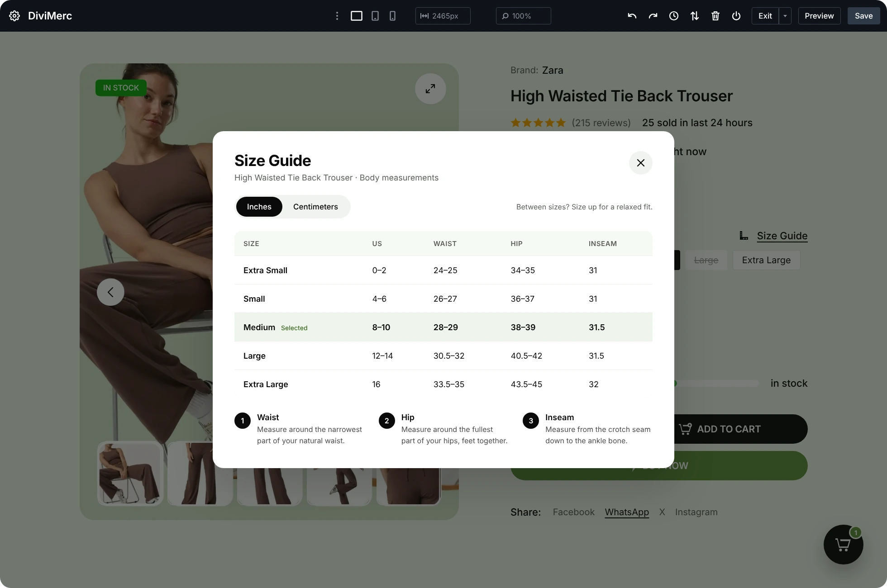Switch to Centimeters units
This screenshot has width=887, height=588.
coord(315,207)
